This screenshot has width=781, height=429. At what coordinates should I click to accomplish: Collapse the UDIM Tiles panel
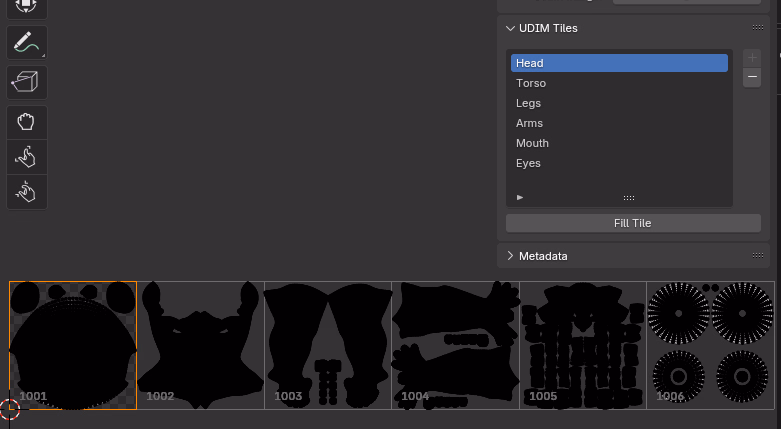(510, 28)
